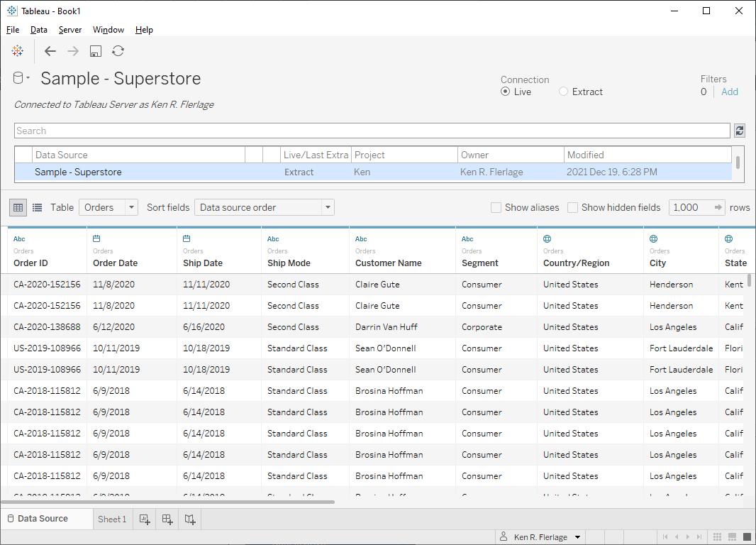Enable the Show hidden fields checkbox
Image resolution: width=756 pixels, height=545 pixels.
(x=572, y=207)
